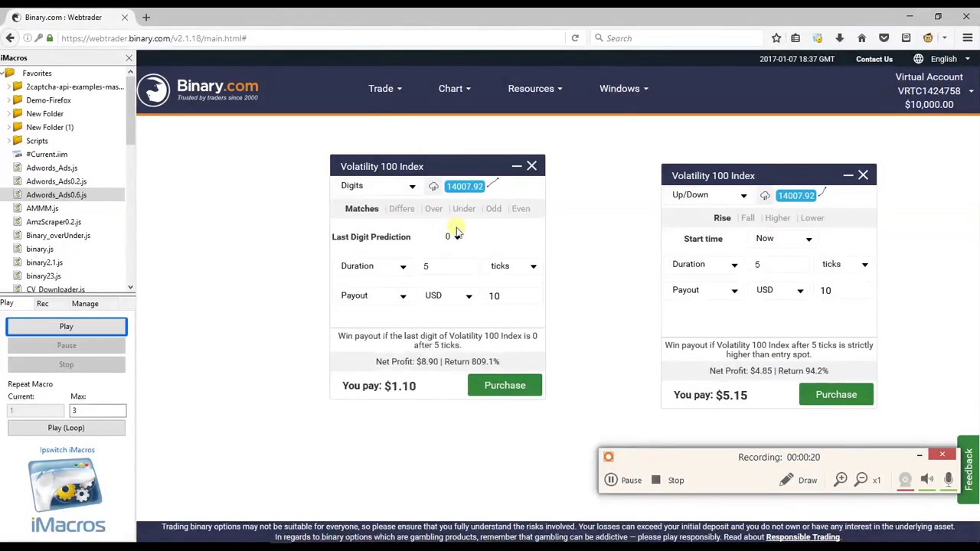Open the Chart menu
The height and width of the screenshot is (551, 980).
455,89
